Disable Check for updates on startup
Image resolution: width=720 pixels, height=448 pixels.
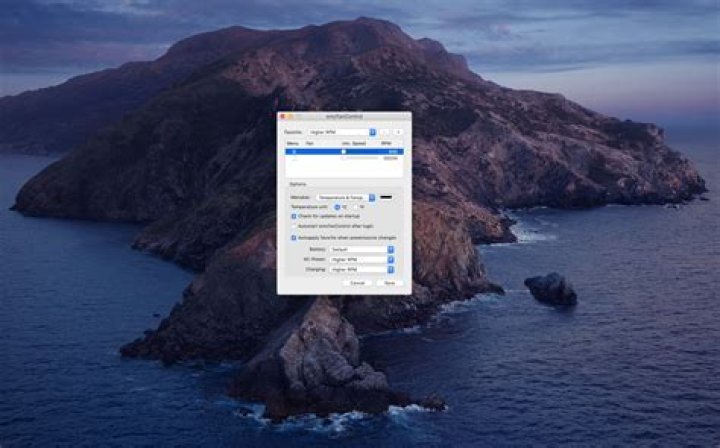point(294,215)
